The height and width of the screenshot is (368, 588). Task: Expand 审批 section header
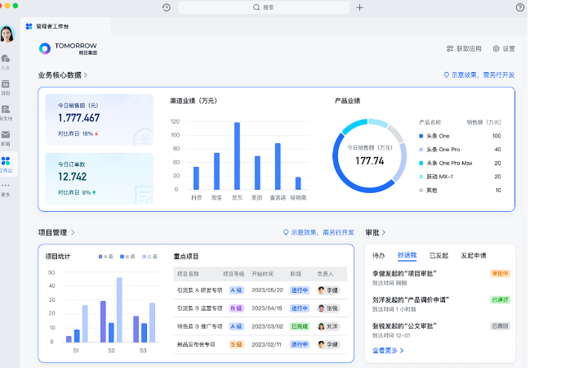coord(376,232)
